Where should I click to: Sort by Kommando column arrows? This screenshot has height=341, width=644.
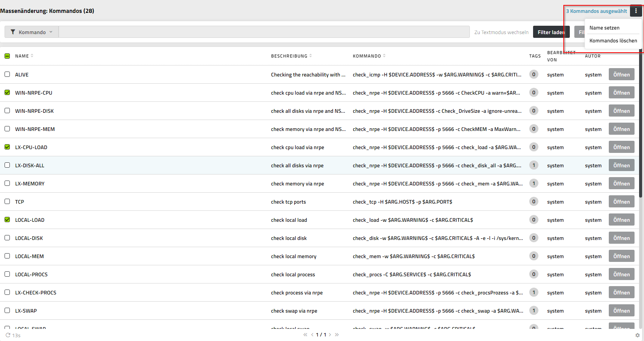[384, 56]
